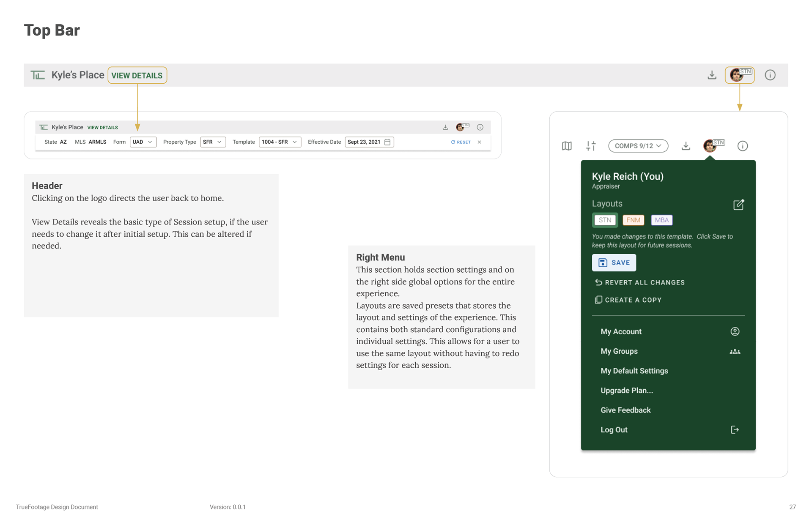The height and width of the screenshot is (525, 812).
Task: Click the info icon beside the avatar in right panel
Action: [x=742, y=146]
